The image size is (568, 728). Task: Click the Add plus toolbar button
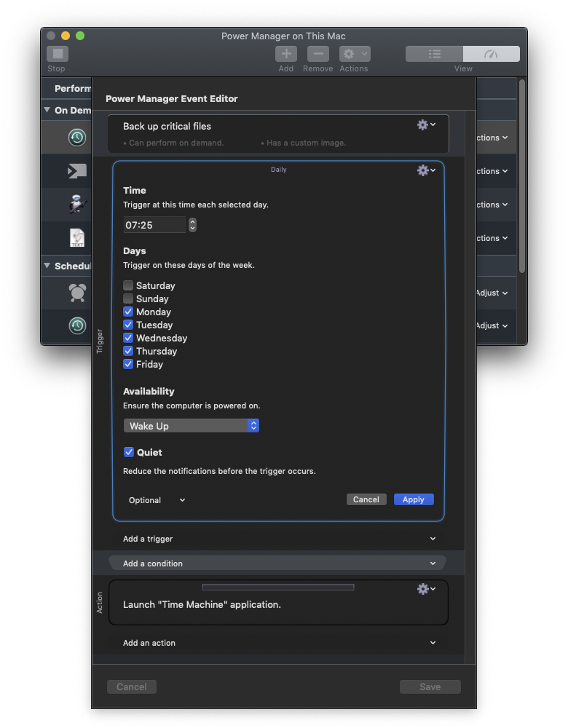286,54
